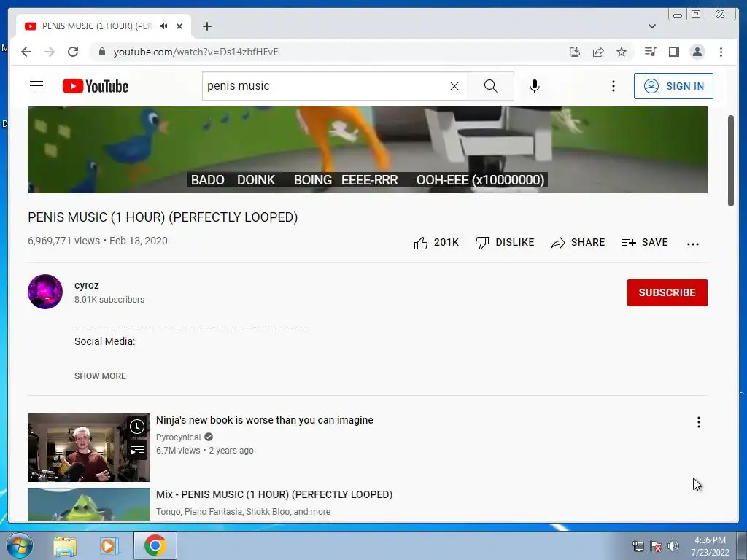Subscribe to cyroz channel
The width and height of the screenshot is (747, 560).
tap(667, 292)
